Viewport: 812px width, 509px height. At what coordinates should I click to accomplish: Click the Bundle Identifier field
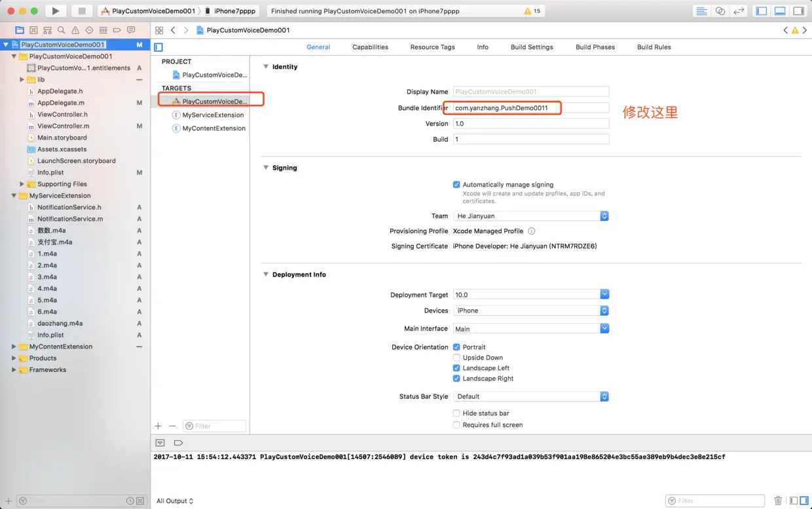coord(531,107)
